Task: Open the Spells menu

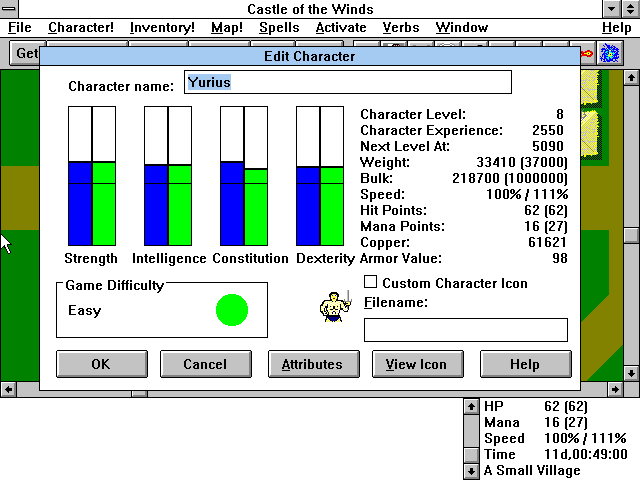Action: [279, 28]
